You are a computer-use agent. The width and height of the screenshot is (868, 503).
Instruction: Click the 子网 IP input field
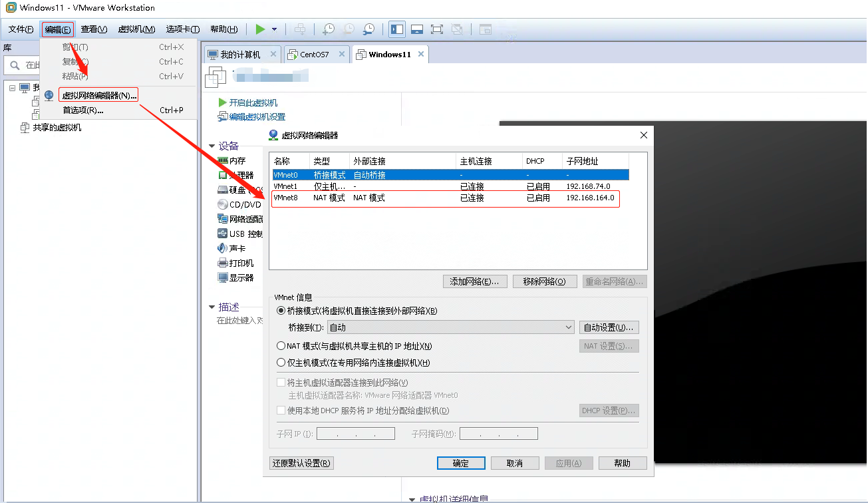[x=356, y=434]
